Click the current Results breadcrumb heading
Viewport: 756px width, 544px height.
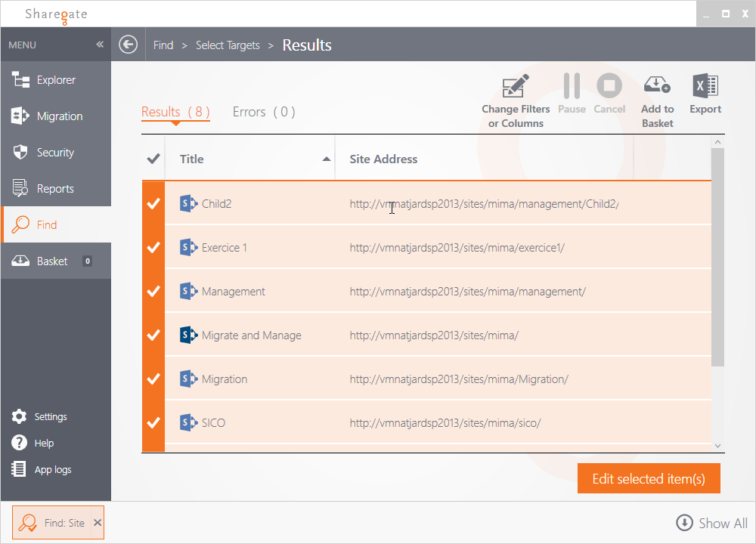pyautogui.click(x=307, y=45)
